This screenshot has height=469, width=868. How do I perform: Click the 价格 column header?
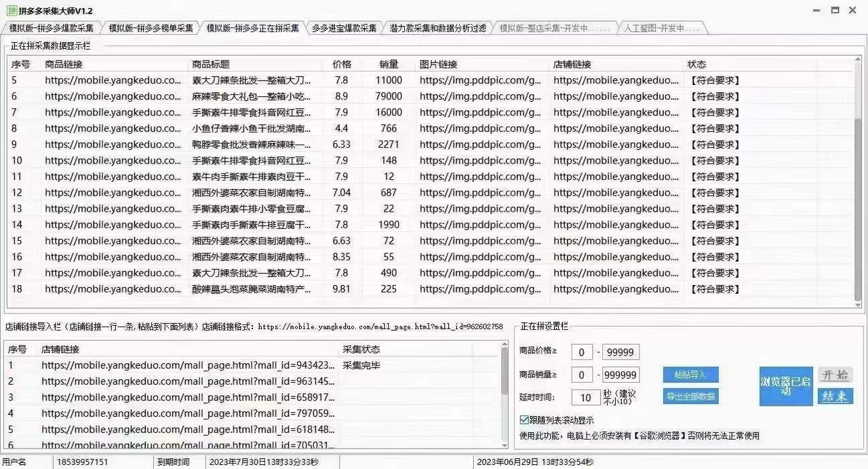coord(342,64)
